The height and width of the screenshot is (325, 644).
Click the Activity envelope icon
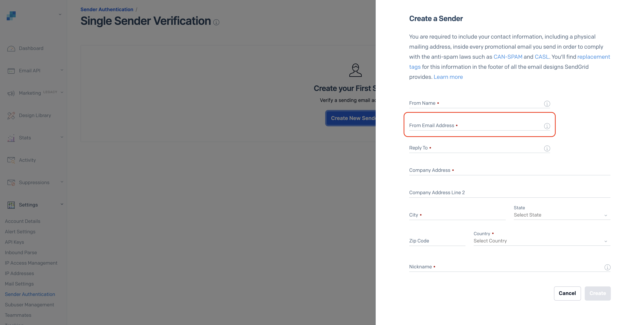(11, 160)
